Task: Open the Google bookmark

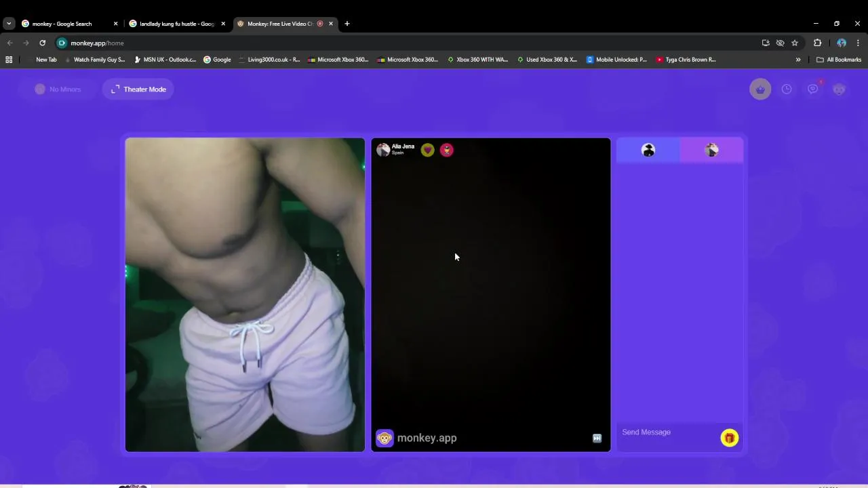Action: 217,60
